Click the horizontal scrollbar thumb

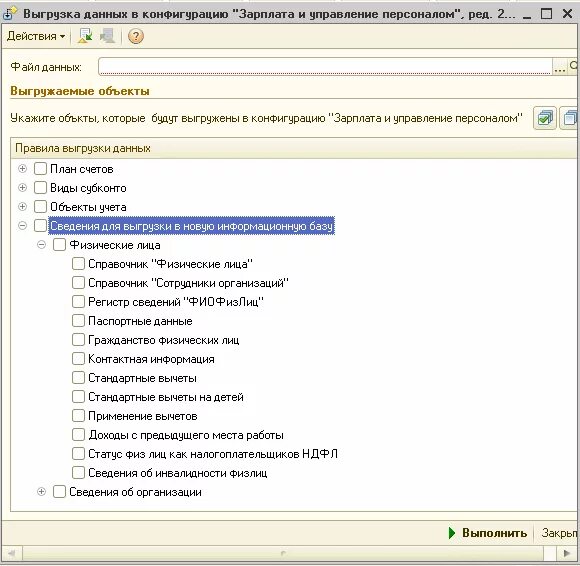coord(283,553)
